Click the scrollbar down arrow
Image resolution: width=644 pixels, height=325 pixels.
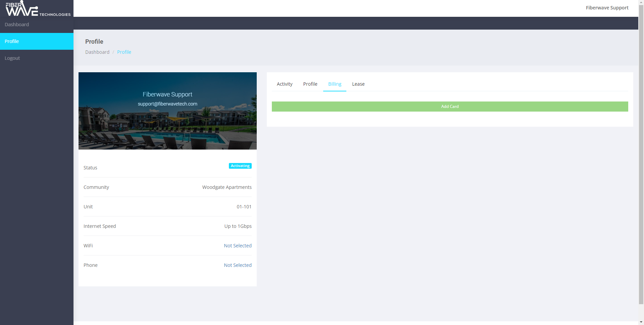click(641, 322)
